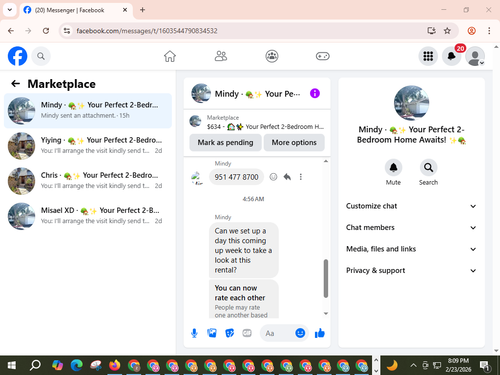
Task: Open site information icon in address bar
Action: coord(67,31)
